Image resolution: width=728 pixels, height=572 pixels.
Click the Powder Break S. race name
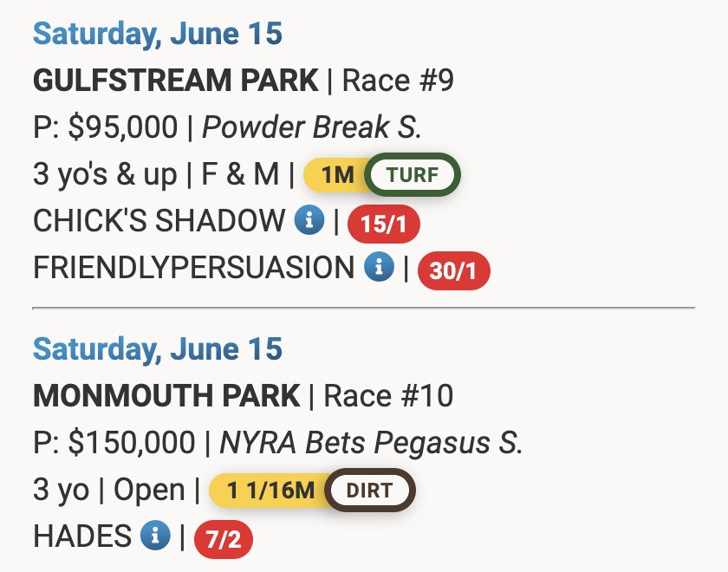pos(312,128)
